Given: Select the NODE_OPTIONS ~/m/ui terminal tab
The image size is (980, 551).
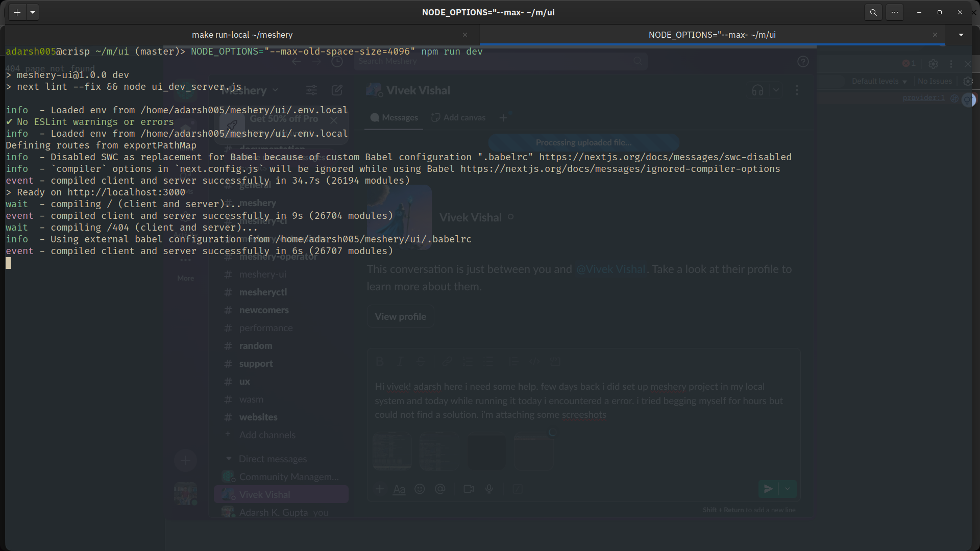Looking at the screenshot, I should (x=712, y=35).
